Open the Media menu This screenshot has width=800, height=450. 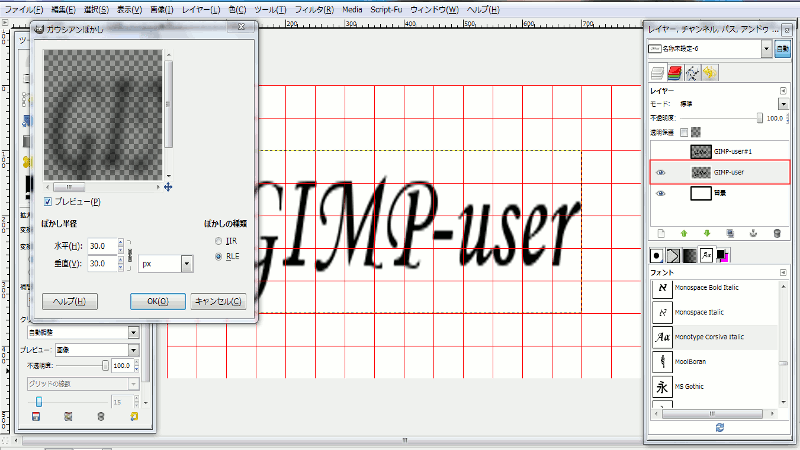pos(352,10)
